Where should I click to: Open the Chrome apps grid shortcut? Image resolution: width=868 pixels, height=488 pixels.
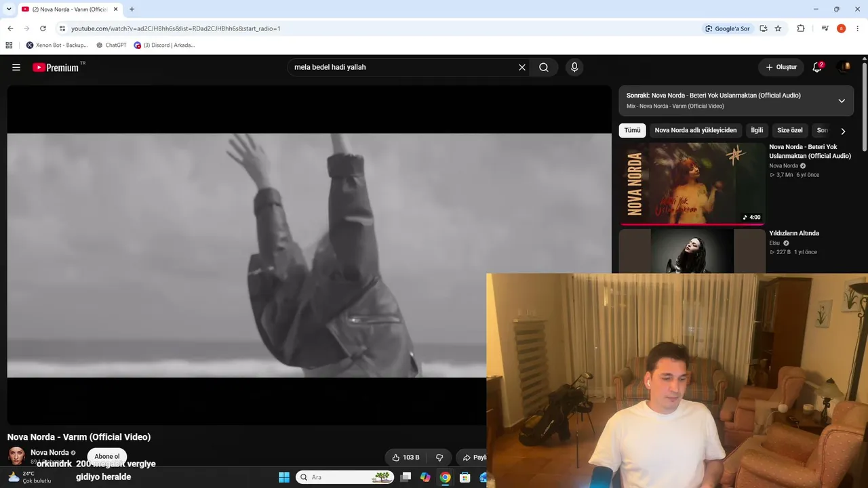tap(9, 45)
